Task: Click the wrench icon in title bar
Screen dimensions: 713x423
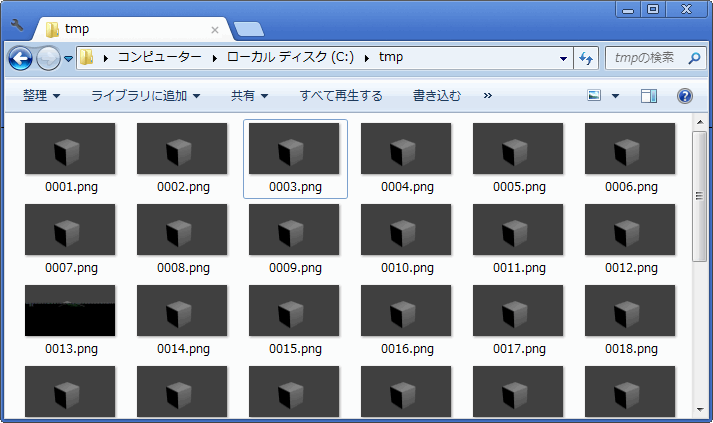Action: (17, 25)
